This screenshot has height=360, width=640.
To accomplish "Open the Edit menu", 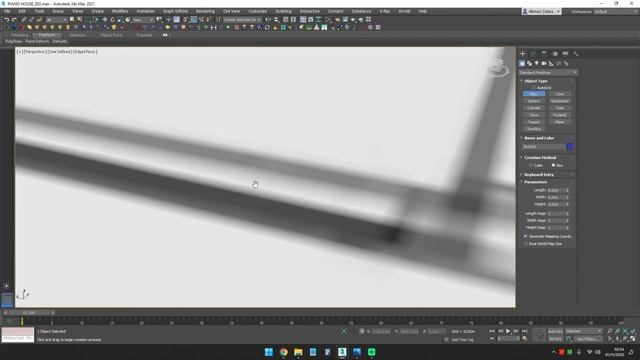I will (x=22, y=11).
